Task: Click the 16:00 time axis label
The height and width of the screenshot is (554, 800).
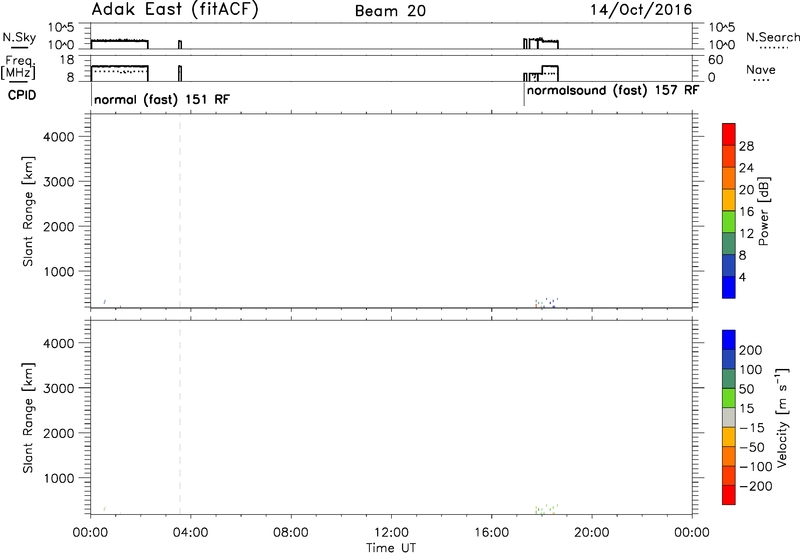Action: 491,533
